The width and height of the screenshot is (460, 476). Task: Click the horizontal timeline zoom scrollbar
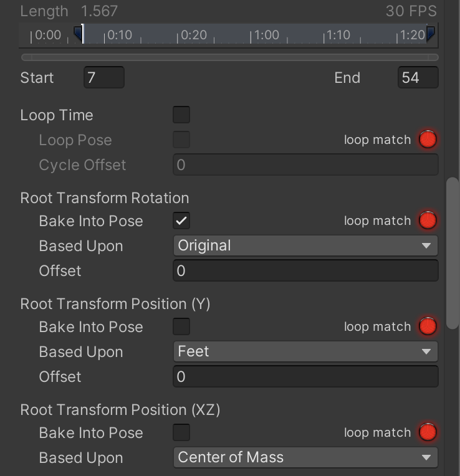pyautogui.click(x=229, y=57)
